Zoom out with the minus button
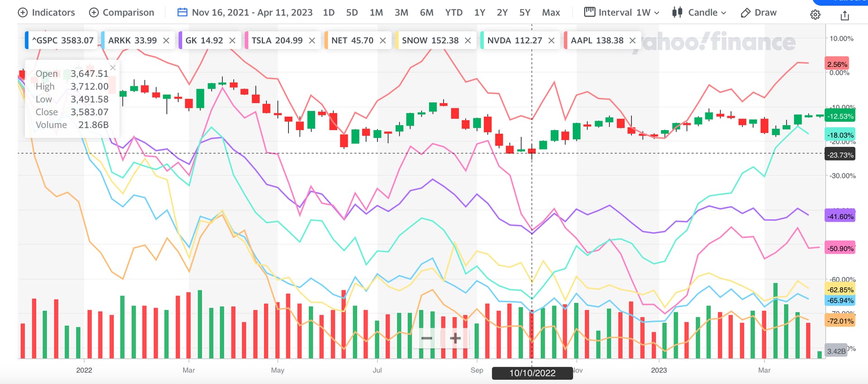The height and width of the screenshot is (384, 868). point(427,338)
